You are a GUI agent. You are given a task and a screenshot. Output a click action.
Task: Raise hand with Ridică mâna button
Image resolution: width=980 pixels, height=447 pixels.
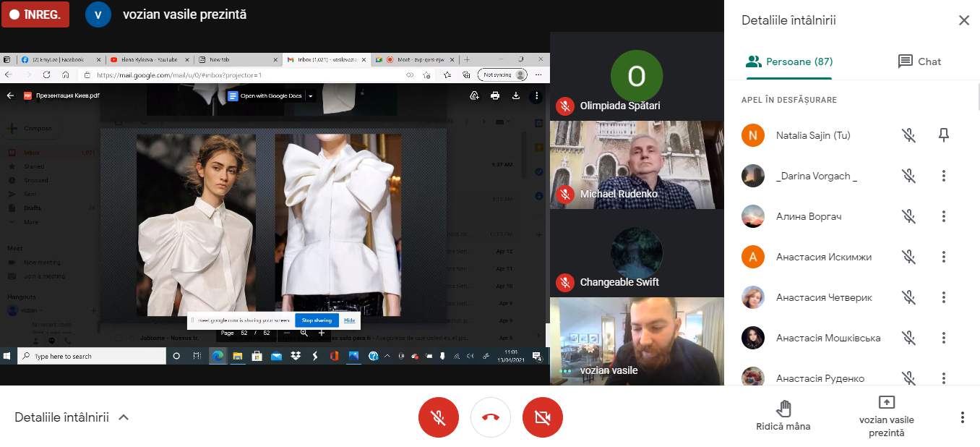[783, 416]
